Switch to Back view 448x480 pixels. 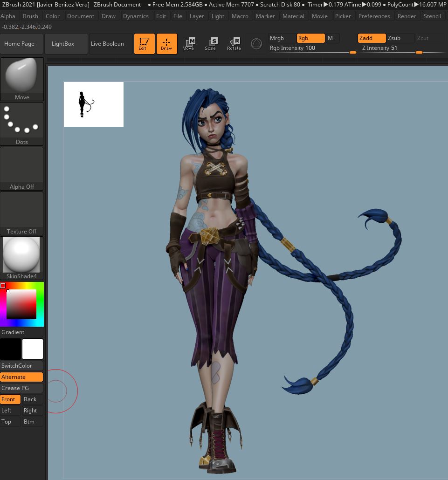[x=33, y=399]
